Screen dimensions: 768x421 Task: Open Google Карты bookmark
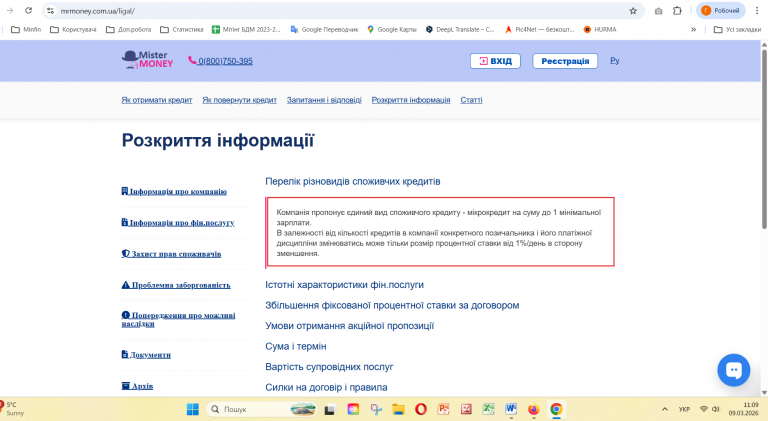(x=392, y=29)
